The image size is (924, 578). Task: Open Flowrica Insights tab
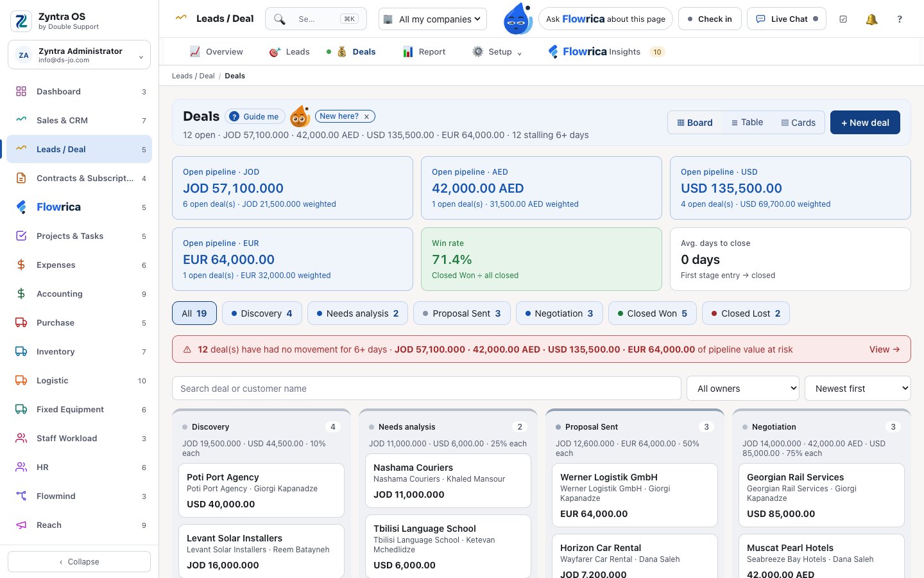606,52
